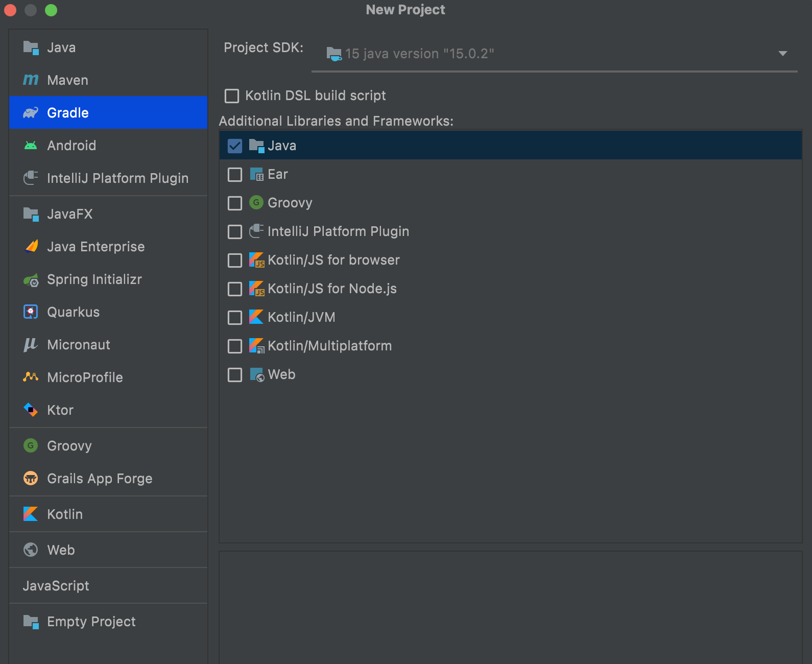812x664 pixels.
Task: Check Kotlin/JS for Node.js checkbox
Action: point(235,289)
